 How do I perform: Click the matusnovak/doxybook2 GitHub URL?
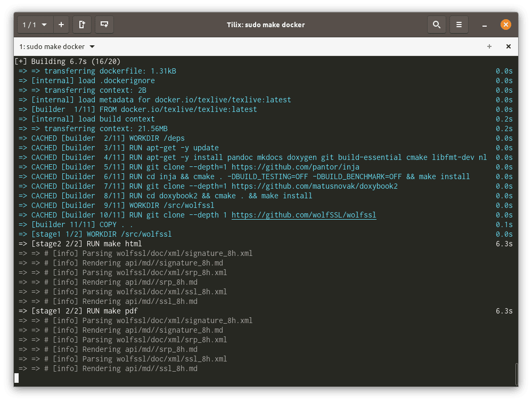coord(314,186)
